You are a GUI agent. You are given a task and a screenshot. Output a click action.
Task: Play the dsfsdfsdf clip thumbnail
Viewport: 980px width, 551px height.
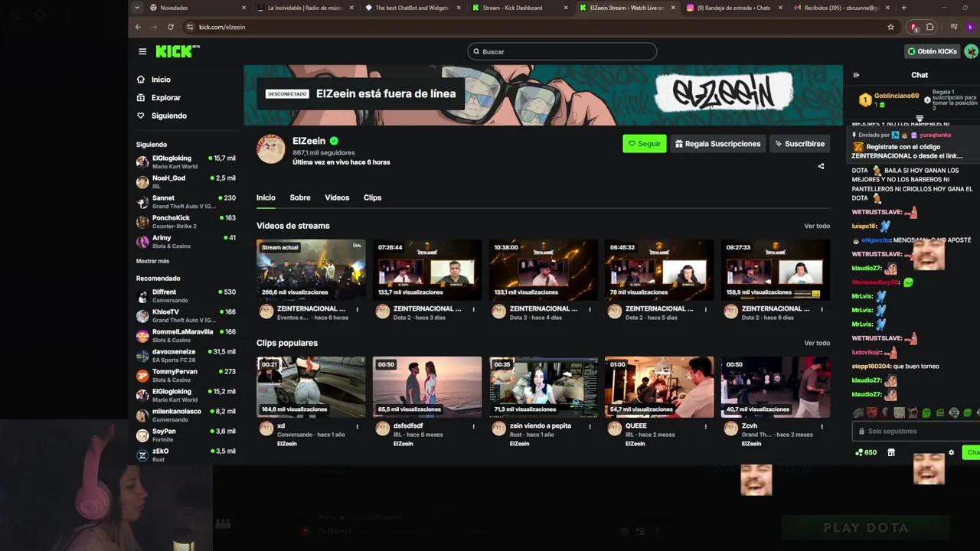point(427,386)
